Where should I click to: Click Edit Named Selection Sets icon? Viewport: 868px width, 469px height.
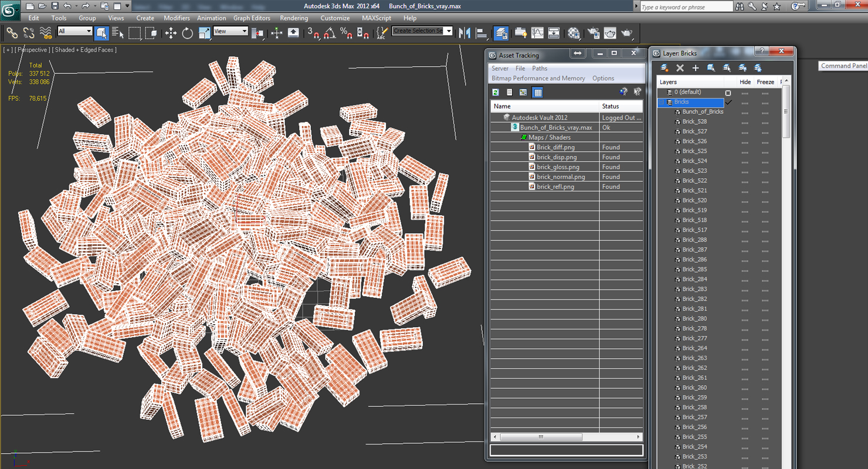(382, 33)
